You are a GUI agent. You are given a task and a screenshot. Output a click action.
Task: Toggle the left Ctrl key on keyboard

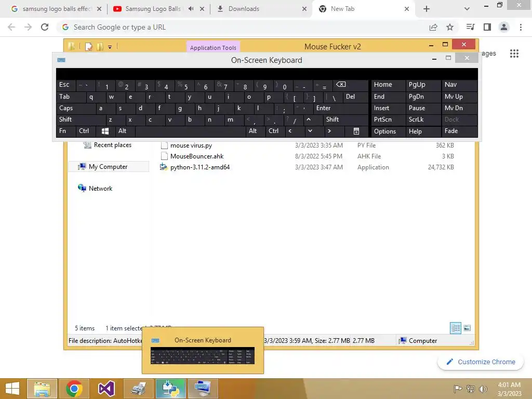[86, 131]
